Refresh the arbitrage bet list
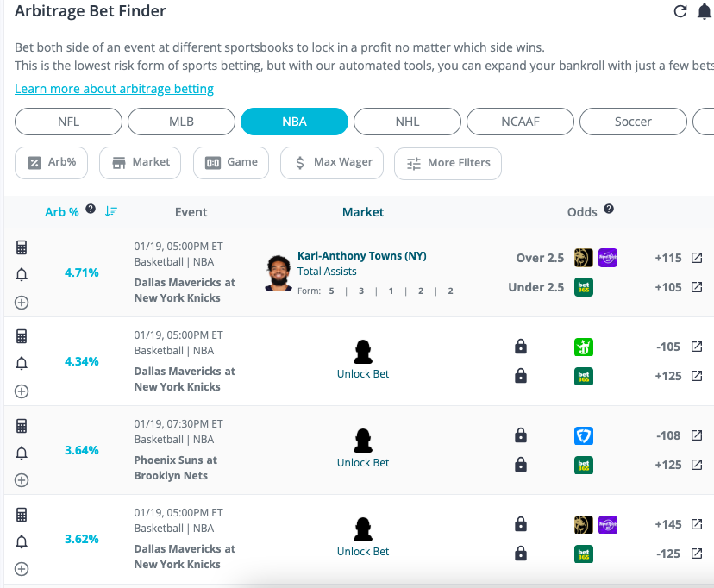This screenshot has width=714, height=588. 680,10
